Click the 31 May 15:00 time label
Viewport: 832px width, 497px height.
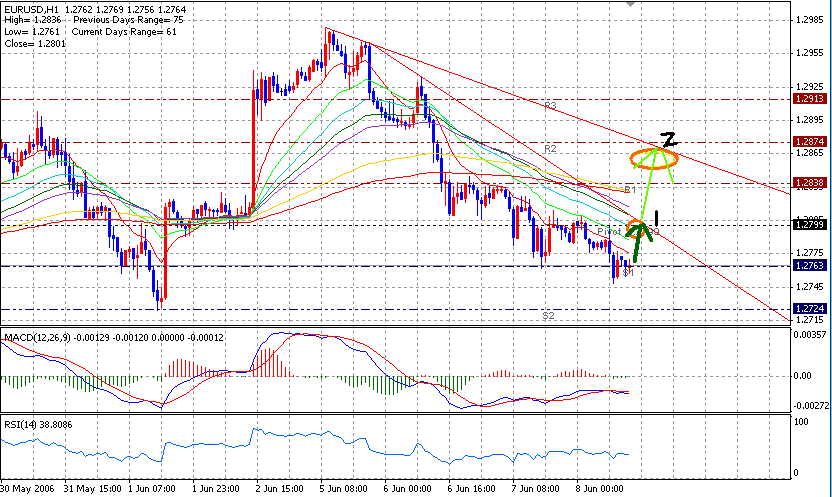(x=93, y=488)
